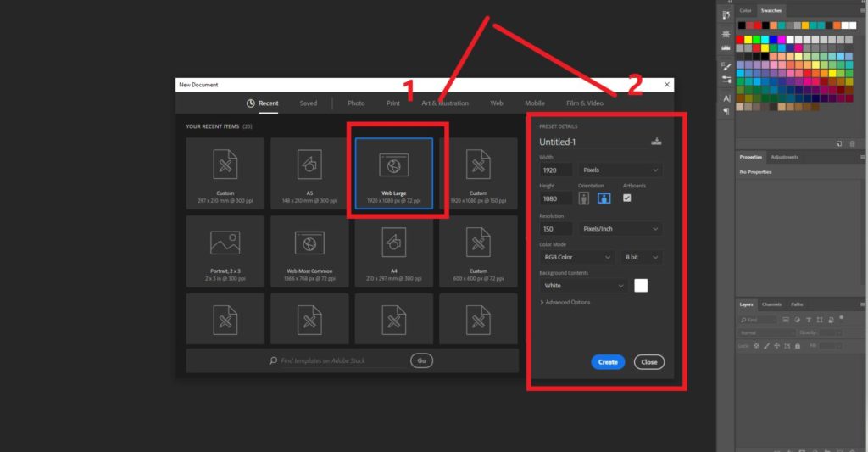The width and height of the screenshot is (868, 452).
Task: Click the create new swatch icon
Action: point(838,144)
